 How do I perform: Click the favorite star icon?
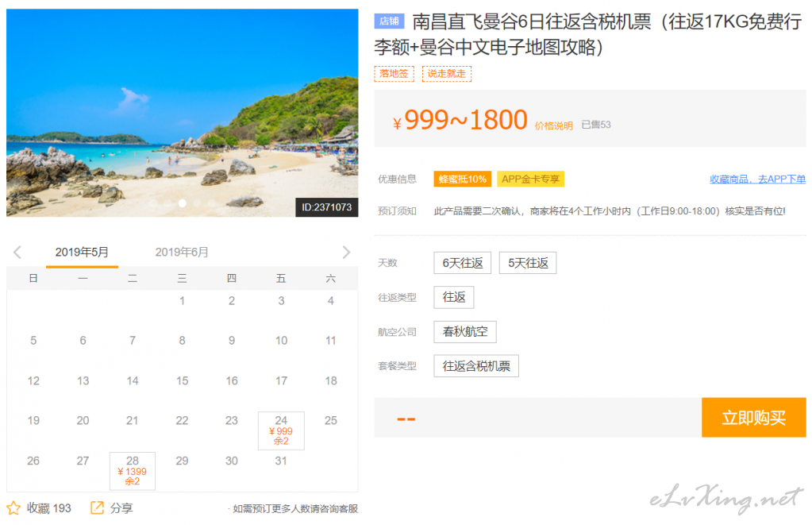coord(13,508)
